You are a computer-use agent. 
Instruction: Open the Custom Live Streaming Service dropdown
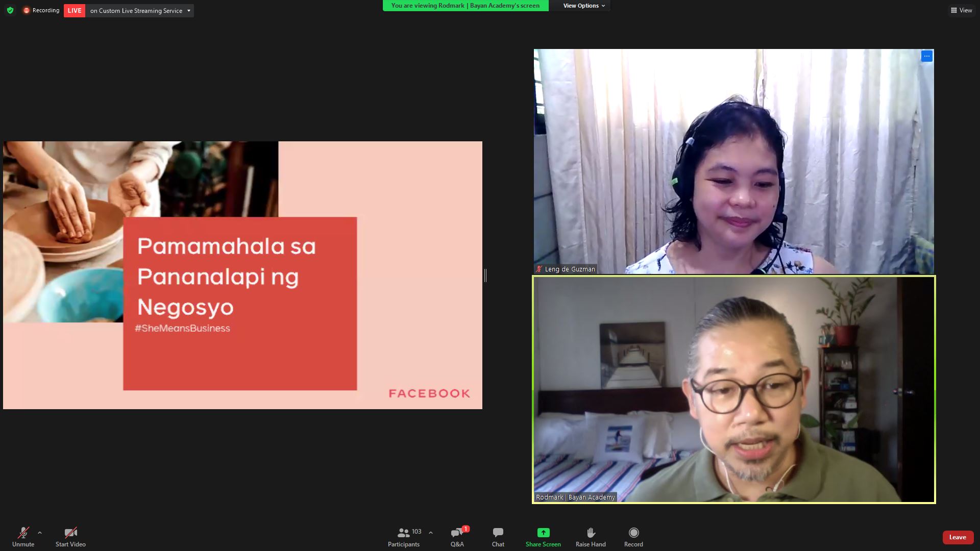(139, 11)
